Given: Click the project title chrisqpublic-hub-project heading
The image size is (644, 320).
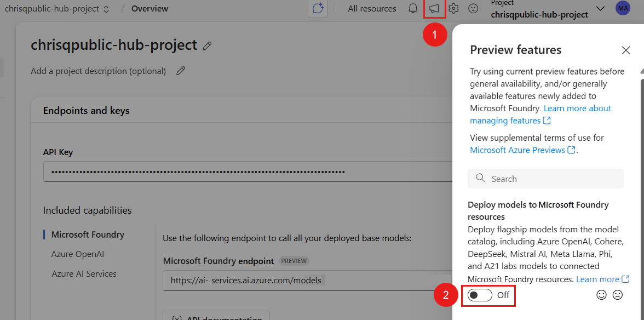Looking at the screenshot, I should 114,45.
